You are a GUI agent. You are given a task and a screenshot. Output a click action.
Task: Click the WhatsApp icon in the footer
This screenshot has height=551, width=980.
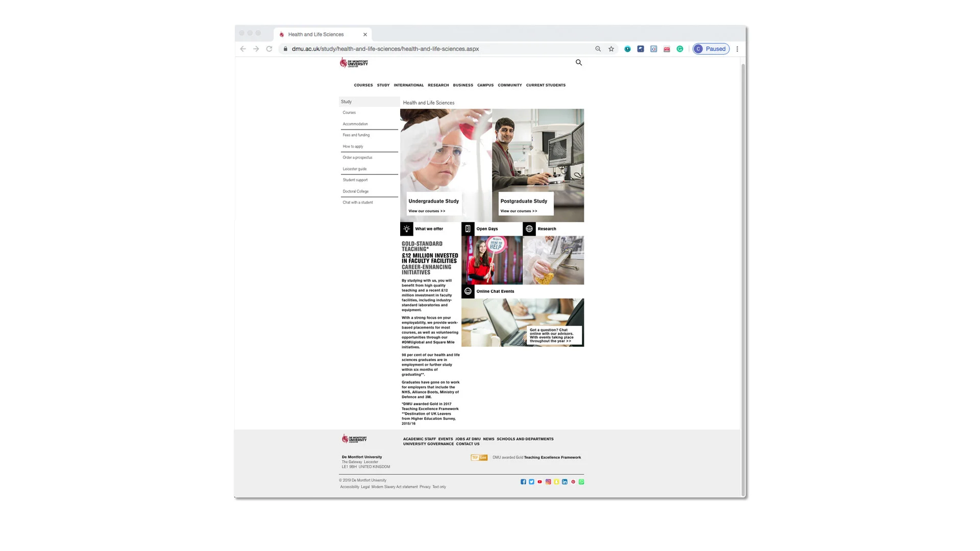coord(581,482)
